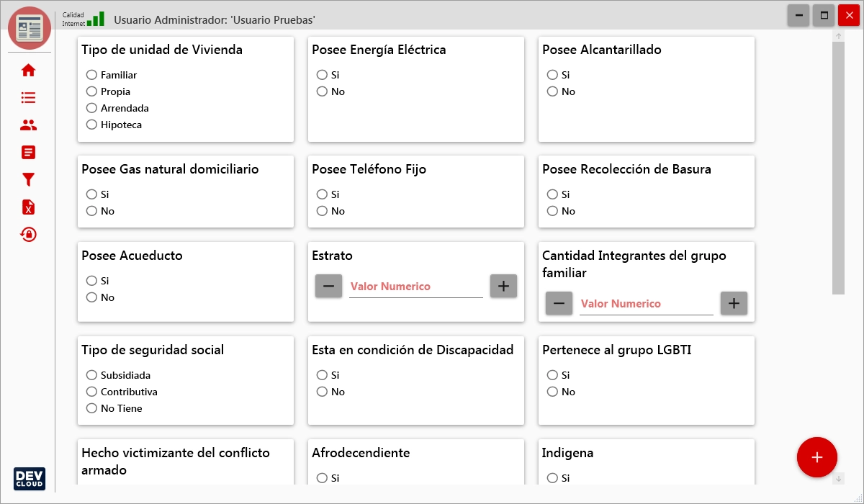864x504 pixels.
Task: Open the Home section in the sidebar
Action: 28,70
